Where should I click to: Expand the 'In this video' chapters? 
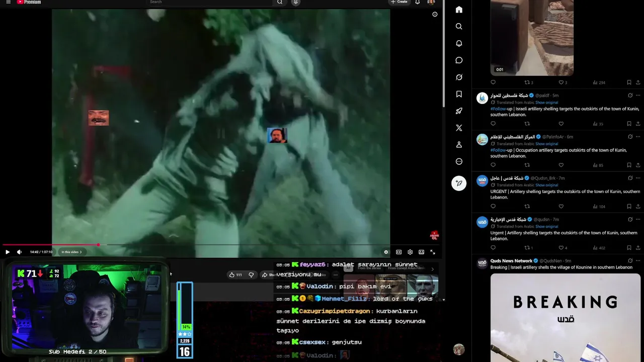(71, 252)
